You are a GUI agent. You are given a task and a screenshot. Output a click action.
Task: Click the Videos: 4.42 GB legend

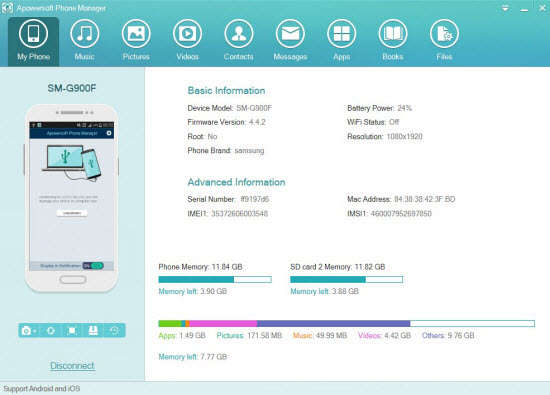tap(384, 335)
